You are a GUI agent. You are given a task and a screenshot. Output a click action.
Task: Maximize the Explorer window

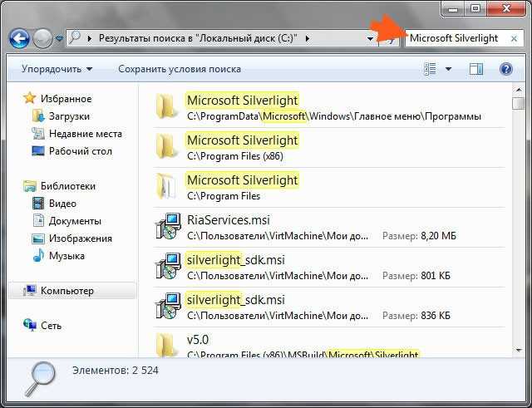(x=475, y=8)
